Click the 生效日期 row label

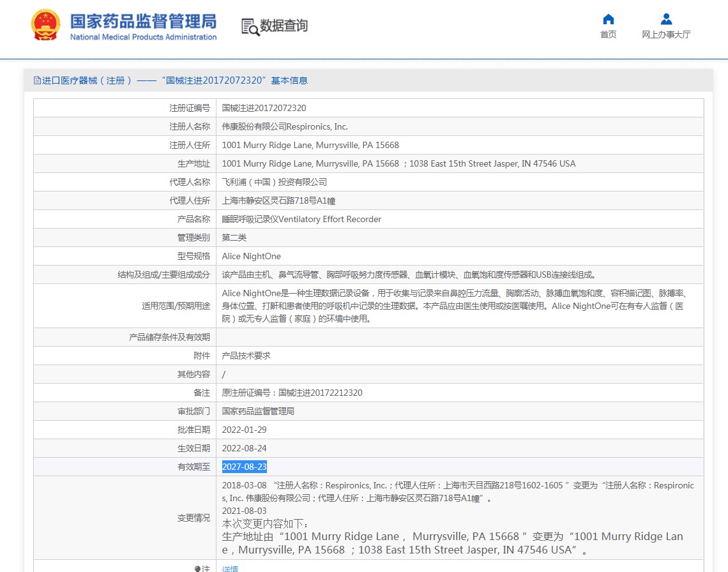pos(193,449)
